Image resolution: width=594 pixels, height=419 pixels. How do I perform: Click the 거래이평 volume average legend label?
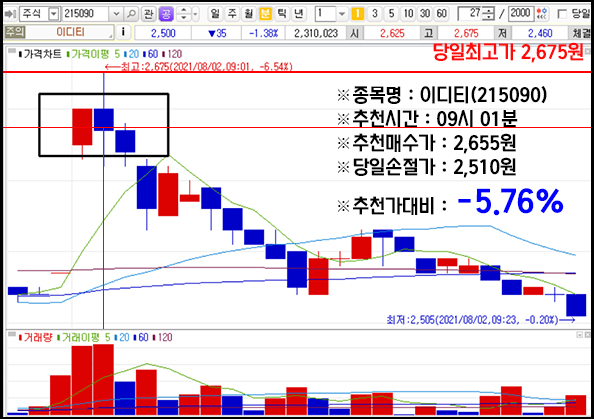78,337
